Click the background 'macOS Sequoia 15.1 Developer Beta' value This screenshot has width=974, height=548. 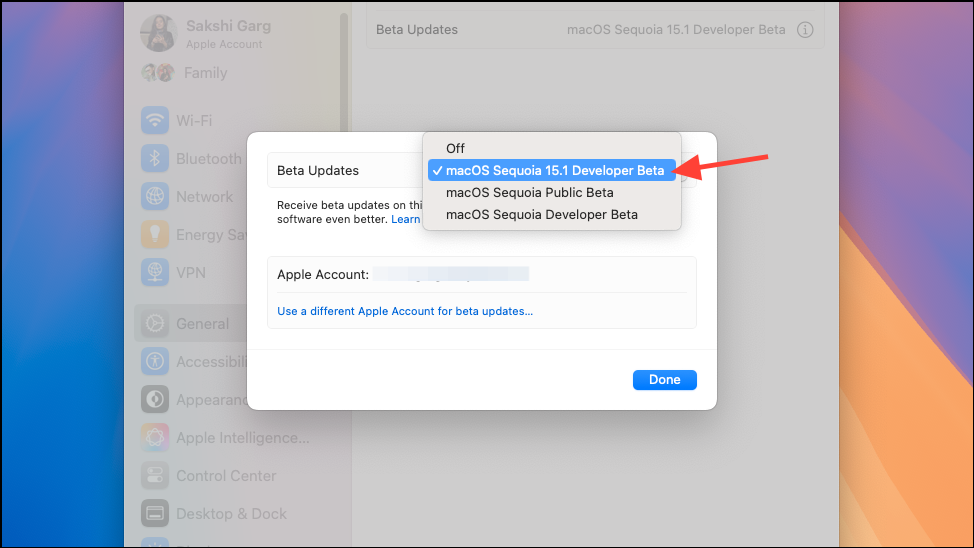[676, 29]
